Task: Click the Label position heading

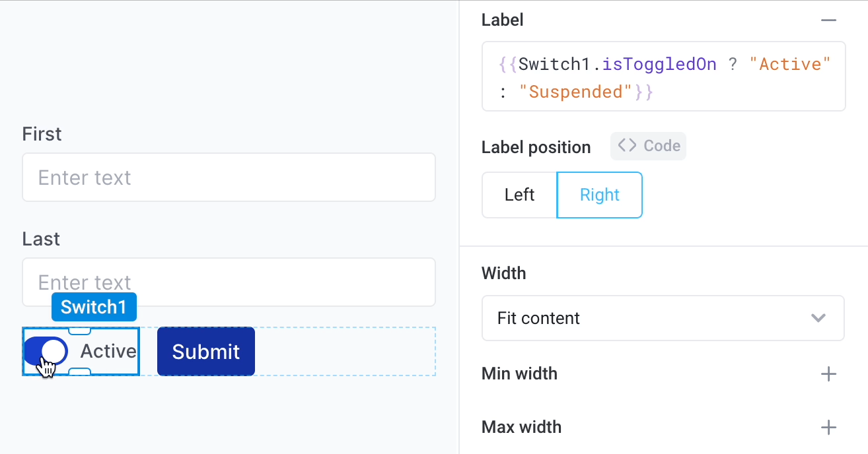Action: pos(536,146)
